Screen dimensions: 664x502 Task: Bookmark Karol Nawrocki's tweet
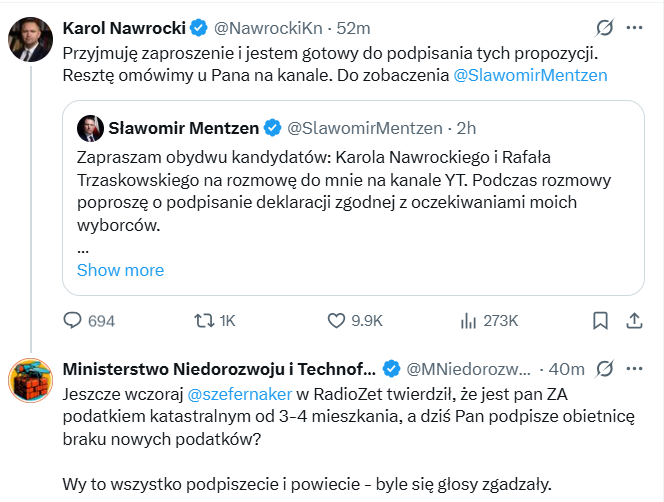click(600, 321)
